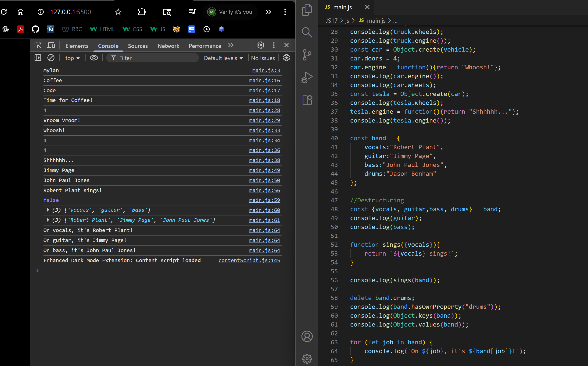Toggle the console sidebar panel

point(38,58)
